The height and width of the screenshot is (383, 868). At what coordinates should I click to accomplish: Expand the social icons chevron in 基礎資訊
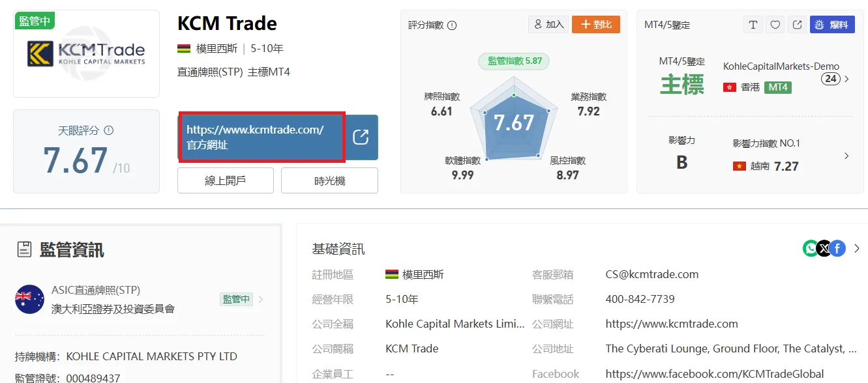(x=857, y=248)
